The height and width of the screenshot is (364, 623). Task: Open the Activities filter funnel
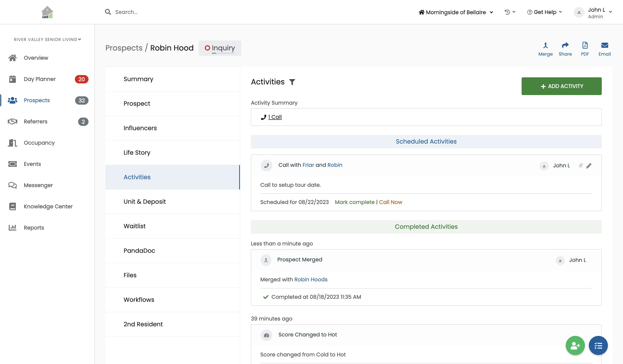click(x=292, y=82)
